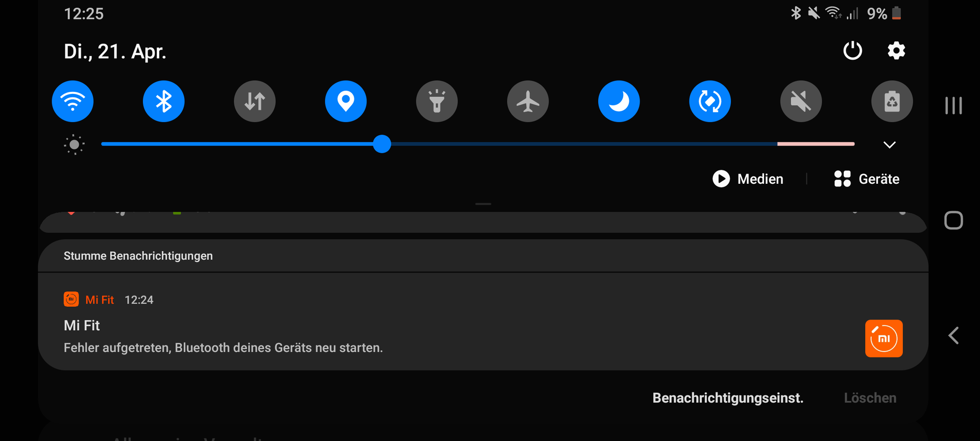This screenshot has width=980, height=441.
Task: Tap the Android back navigation arrow
Action: tap(953, 335)
